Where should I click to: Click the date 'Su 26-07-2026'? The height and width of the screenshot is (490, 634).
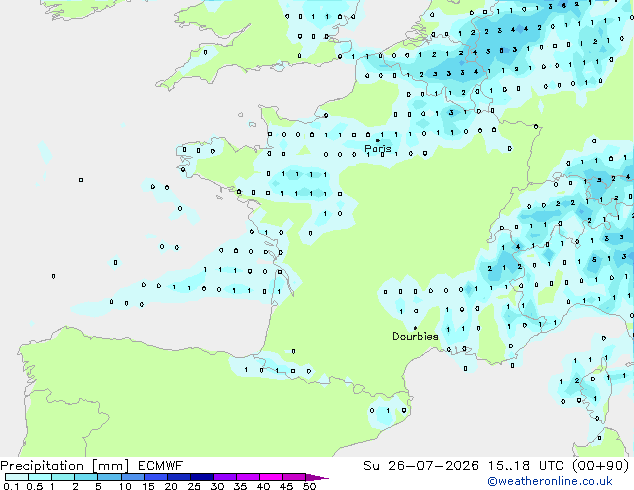421,466
